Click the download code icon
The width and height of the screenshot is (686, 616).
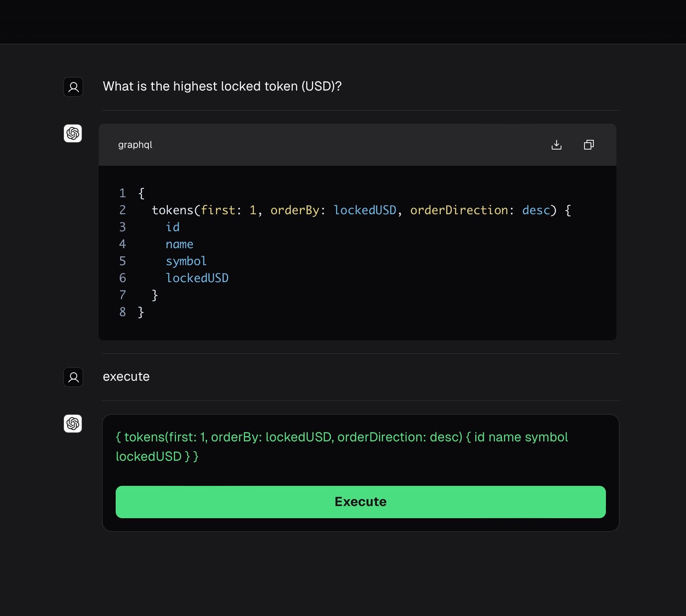557,145
